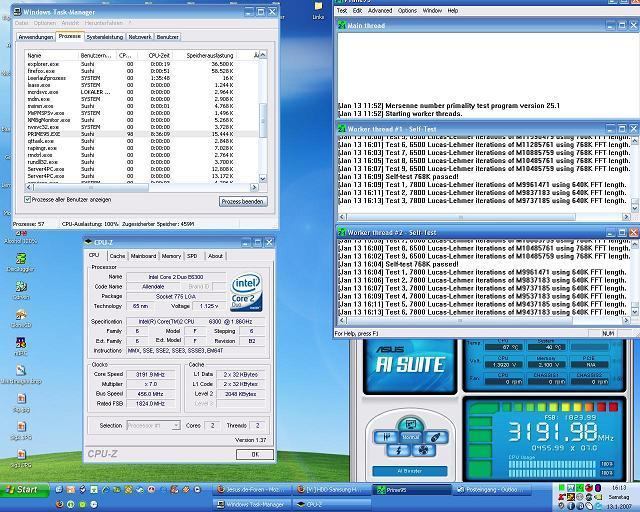Switch to the Systemleistung tab in Task Manager

point(104,37)
